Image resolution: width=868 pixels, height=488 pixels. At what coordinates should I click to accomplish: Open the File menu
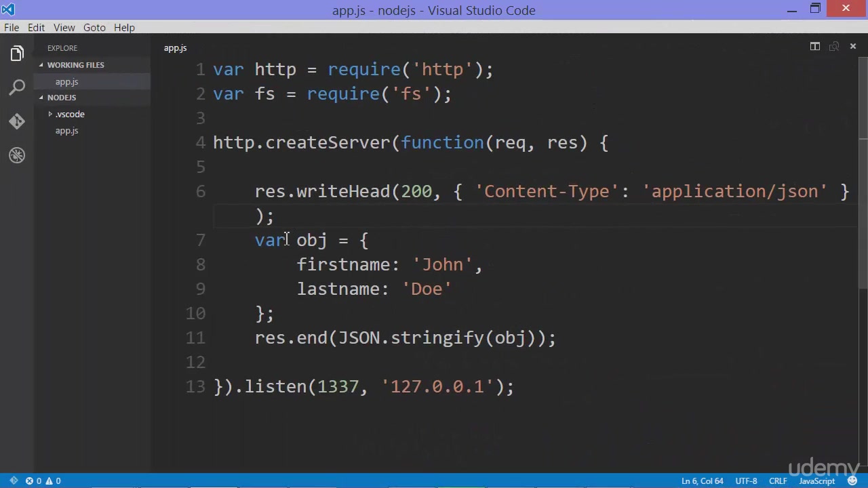coord(12,27)
